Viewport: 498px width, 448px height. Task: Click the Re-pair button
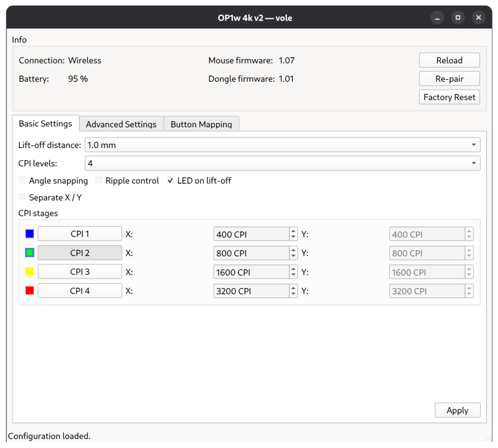pos(449,79)
